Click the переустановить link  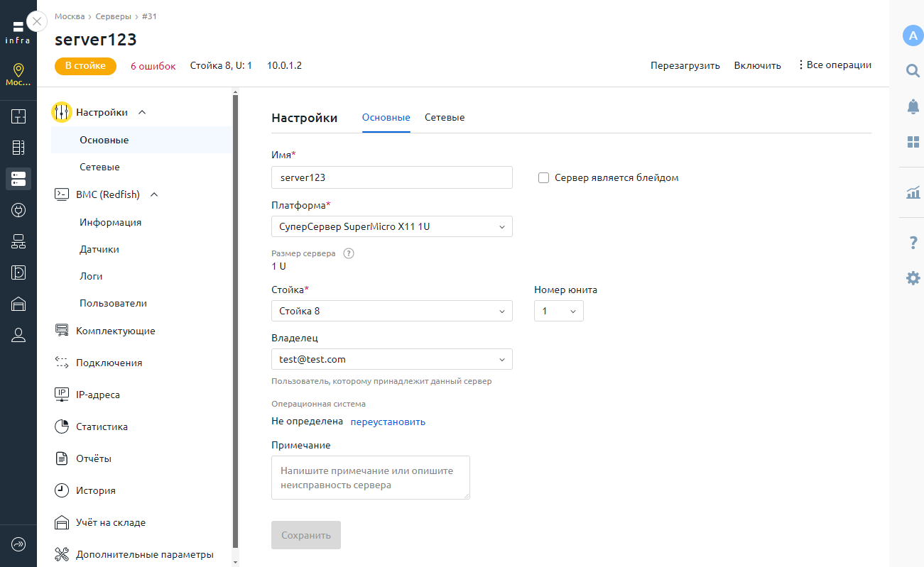pos(388,422)
